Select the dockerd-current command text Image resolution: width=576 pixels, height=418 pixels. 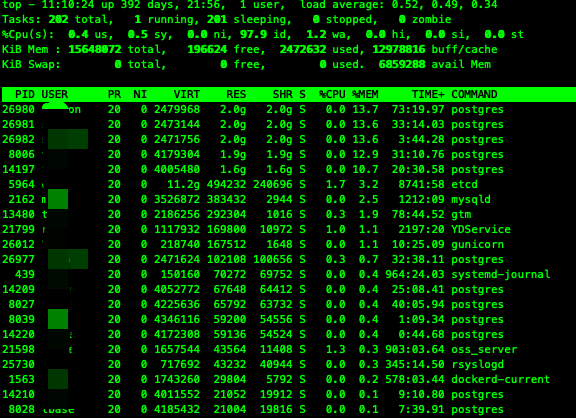pyautogui.click(x=501, y=379)
